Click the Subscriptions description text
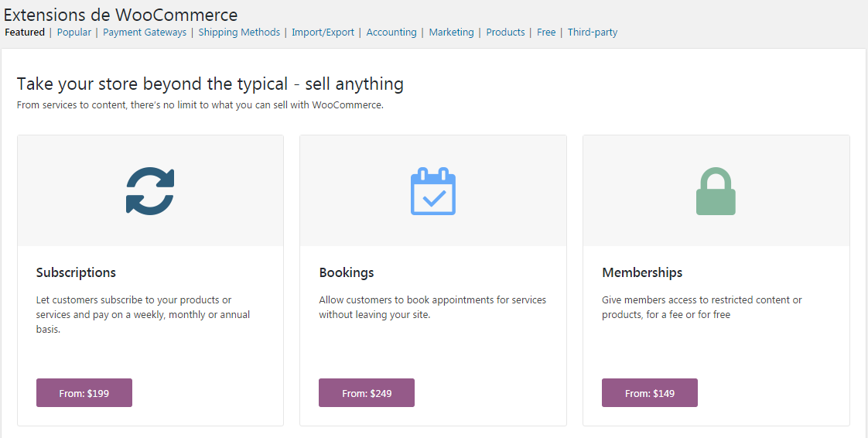Screen dimensions: 868x438 click(143, 314)
